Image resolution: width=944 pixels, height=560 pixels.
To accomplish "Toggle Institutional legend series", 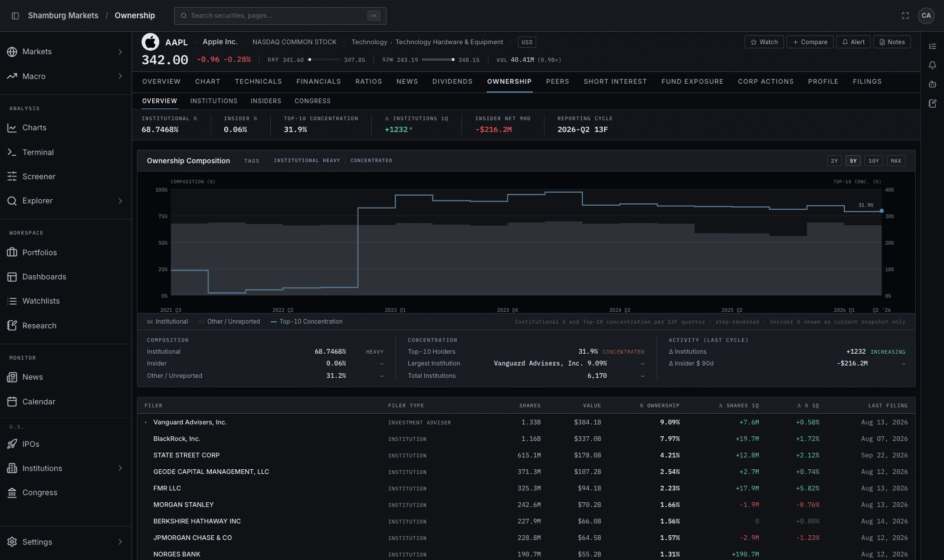I will tap(167, 322).
